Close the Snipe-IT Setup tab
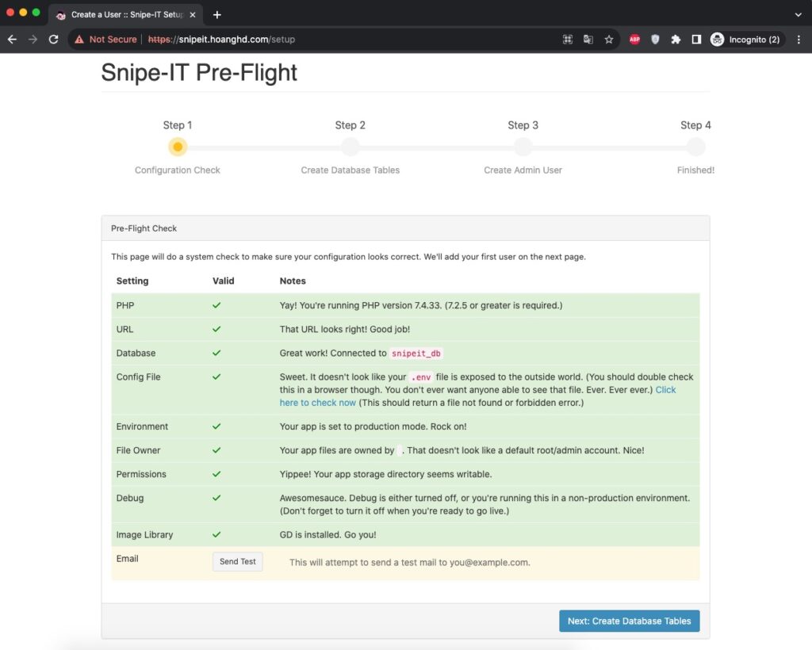Image resolution: width=812 pixels, height=650 pixels. coord(193,14)
